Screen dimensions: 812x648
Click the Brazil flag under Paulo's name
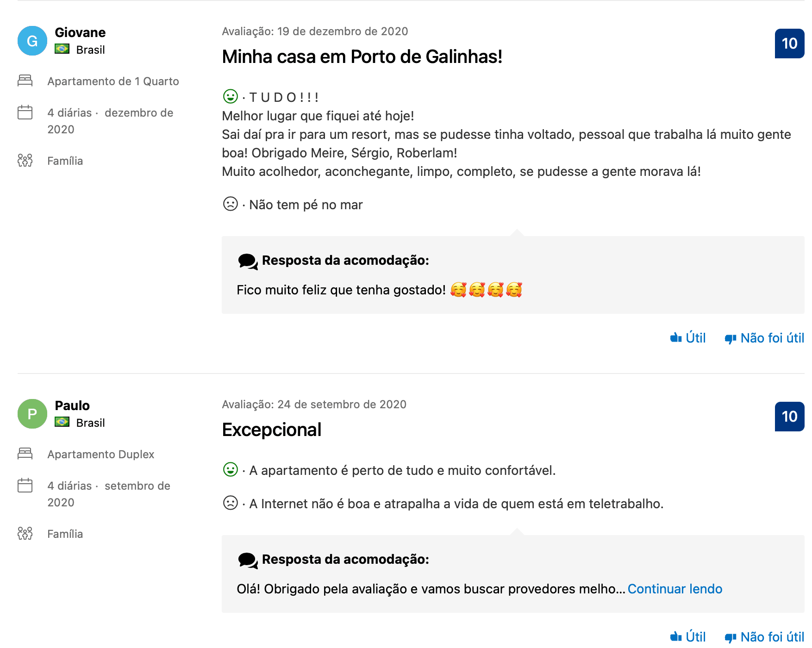click(x=62, y=422)
